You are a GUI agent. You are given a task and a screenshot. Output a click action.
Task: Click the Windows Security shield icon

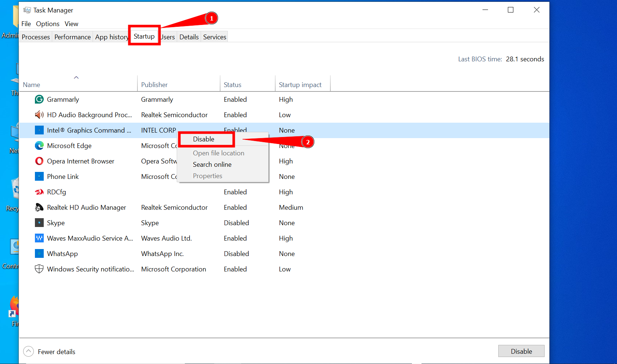tap(39, 269)
